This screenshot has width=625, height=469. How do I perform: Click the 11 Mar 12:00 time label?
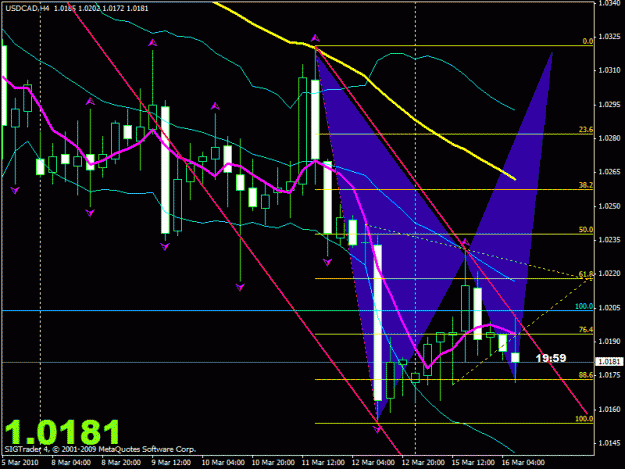323,462
